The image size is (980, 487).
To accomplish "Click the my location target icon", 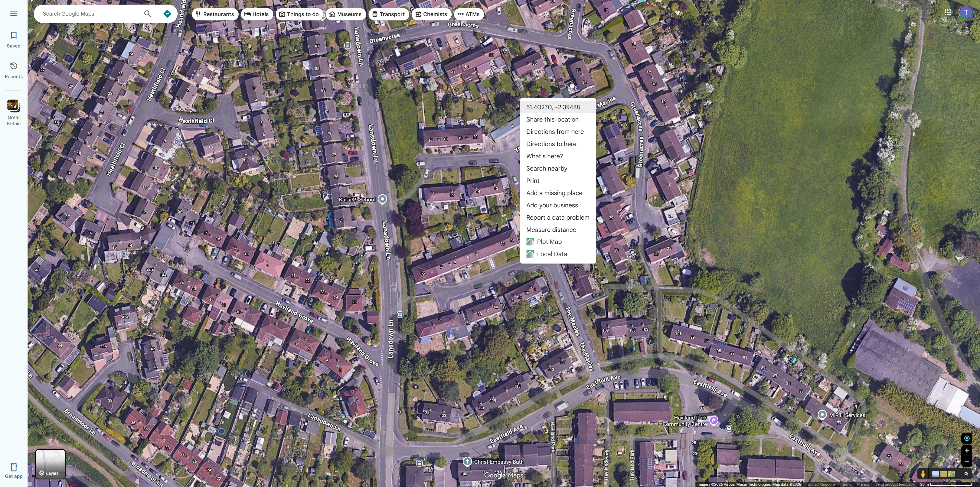I will [x=966, y=438].
